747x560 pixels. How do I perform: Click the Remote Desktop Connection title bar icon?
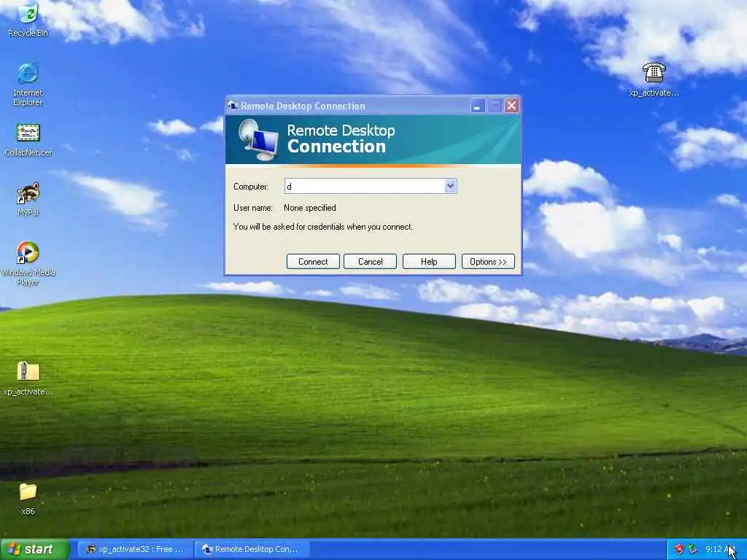pos(233,105)
